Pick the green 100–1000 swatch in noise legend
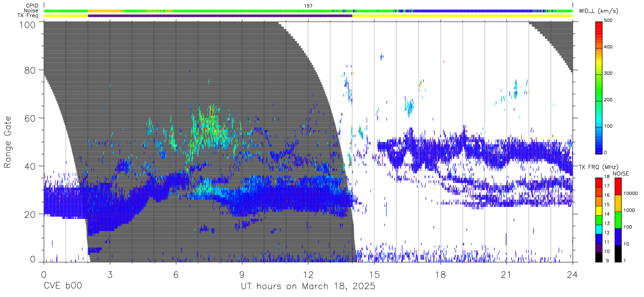644x297 pixels. pyautogui.click(x=617, y=219)
